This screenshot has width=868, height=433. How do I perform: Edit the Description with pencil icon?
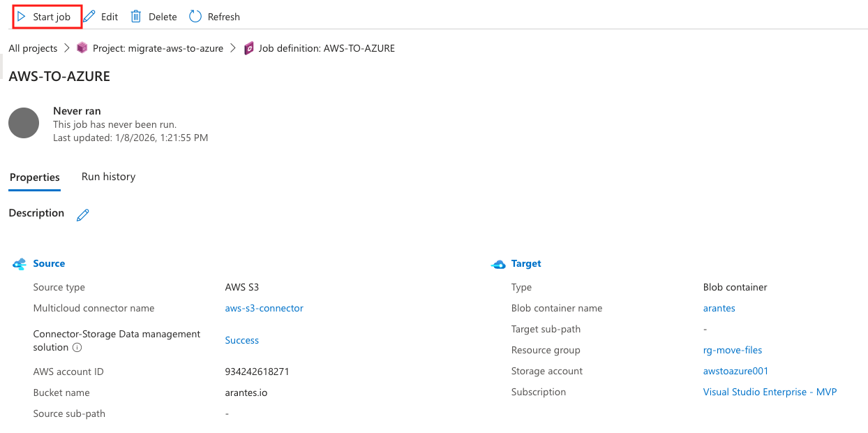tap(83, 215)
